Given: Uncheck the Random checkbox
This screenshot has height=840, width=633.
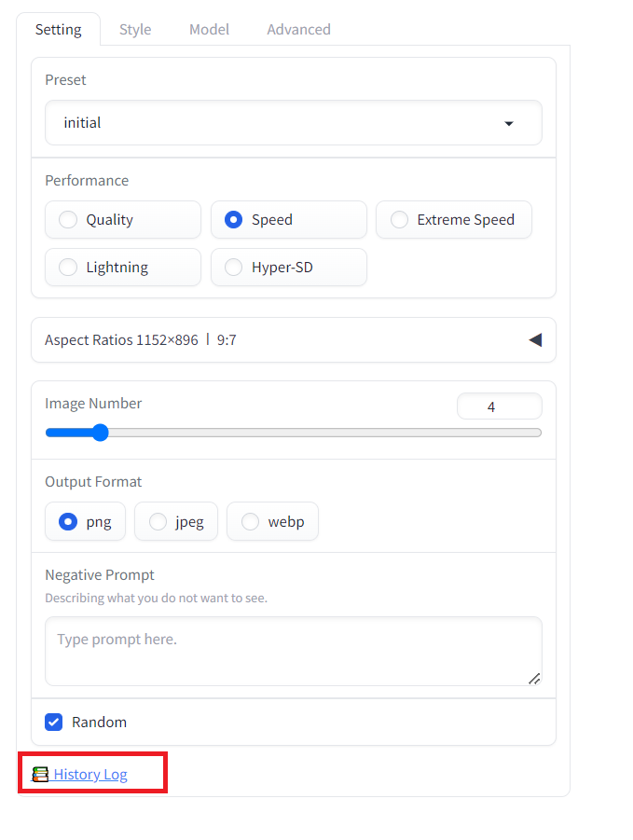Looking at the screenshot, I should pyautogui.click(x=53, y=723).
